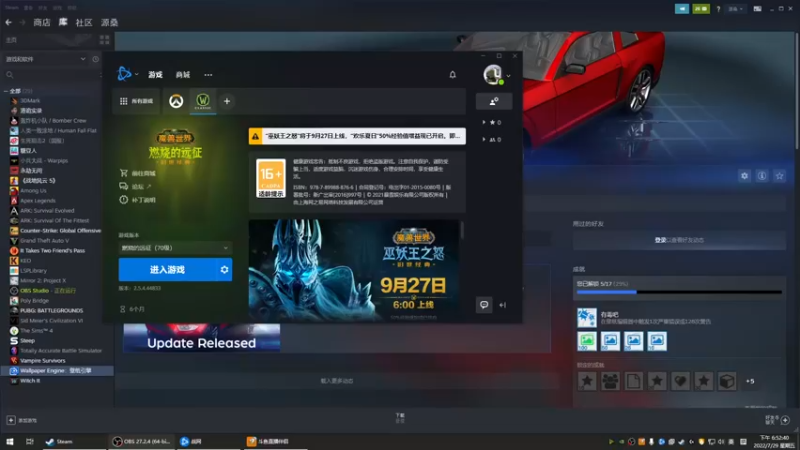Click the blue 进入游戏 play button
This screenshot has width=800, height=450.
click(167, 269)
